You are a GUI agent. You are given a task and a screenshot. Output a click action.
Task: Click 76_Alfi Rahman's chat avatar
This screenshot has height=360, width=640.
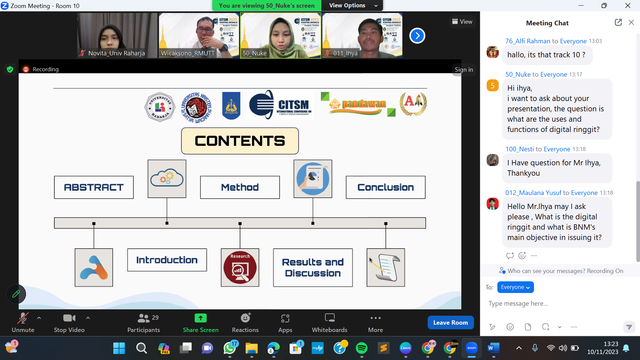point(493,52)
